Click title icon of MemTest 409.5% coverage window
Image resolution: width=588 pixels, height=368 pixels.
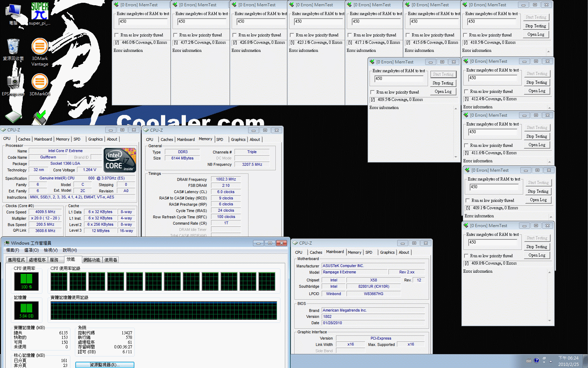coord(372,62)
